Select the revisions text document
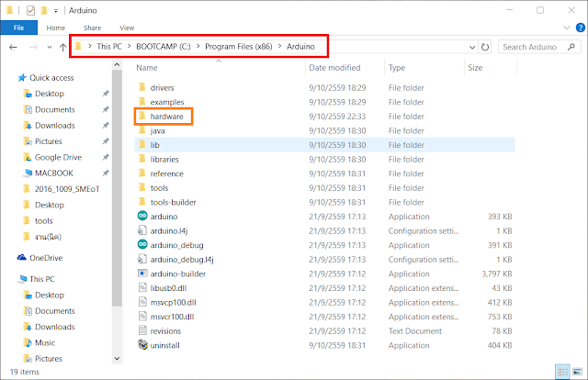This screenshot has height=380, width=588. (x=324, y=331)
